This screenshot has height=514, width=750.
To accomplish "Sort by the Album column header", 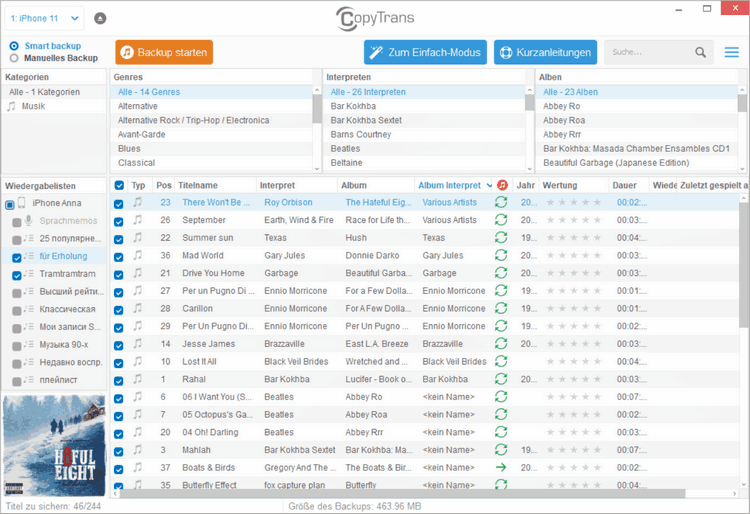I will (353, 186).
